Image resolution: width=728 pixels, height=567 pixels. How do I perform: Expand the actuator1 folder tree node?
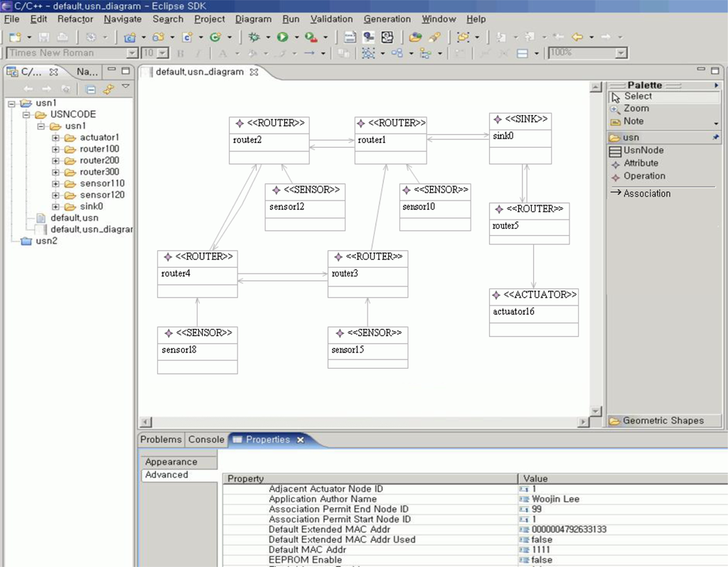tap(55, 138)
